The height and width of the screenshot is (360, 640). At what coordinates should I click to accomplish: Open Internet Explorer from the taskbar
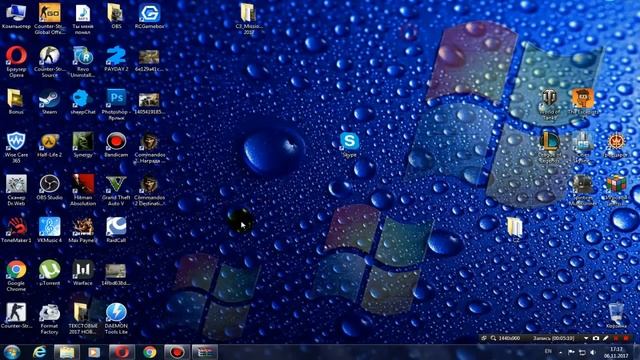tap(40, 352)
